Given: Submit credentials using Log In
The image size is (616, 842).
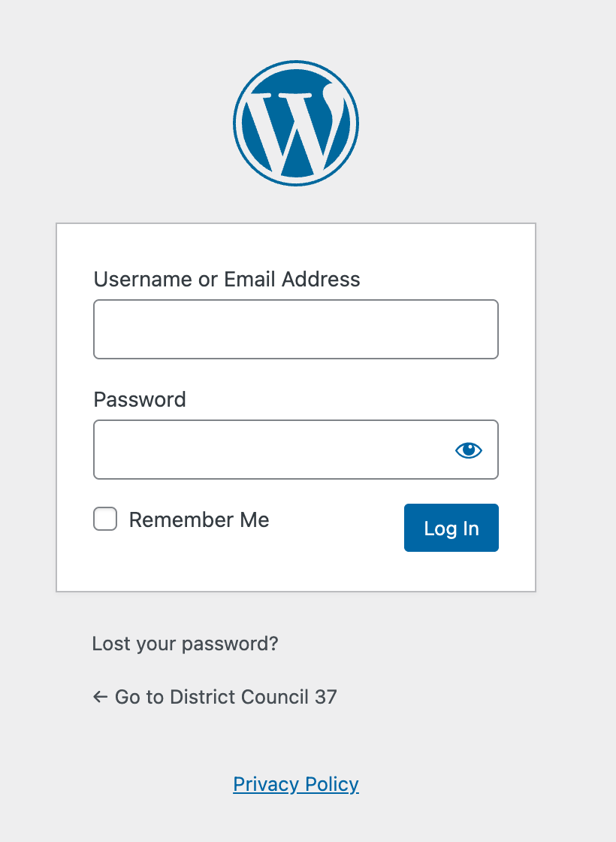Looking at the screenshot, I should (x=451, y=528).
